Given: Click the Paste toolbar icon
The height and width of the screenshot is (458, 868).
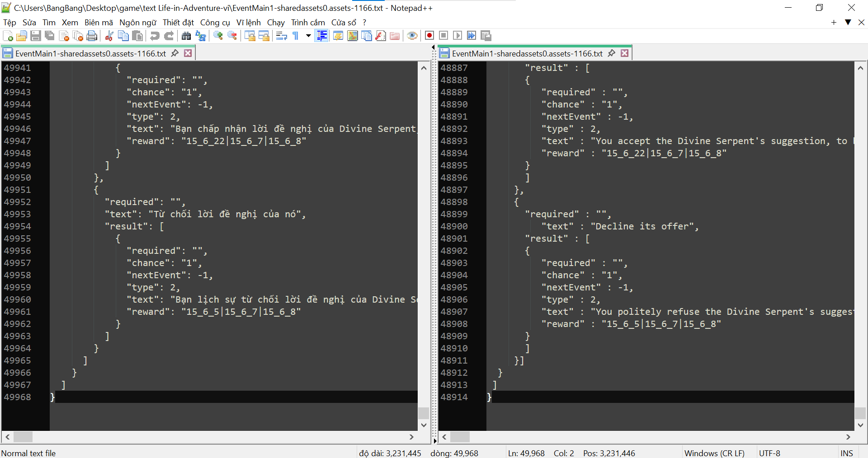Looking at the screenshot, I should tap(137, 36).
